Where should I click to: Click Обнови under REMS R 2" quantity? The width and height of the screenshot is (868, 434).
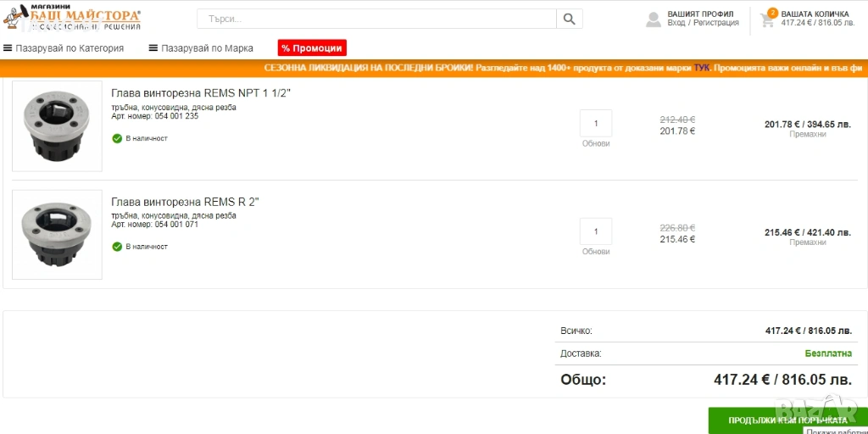(596, 251)
